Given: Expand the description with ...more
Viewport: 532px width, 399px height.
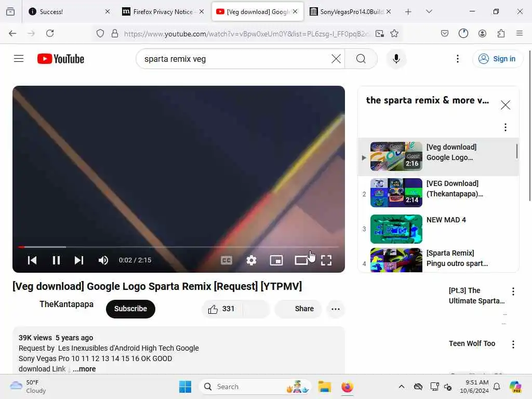Looking at the screenshot, I should 85,369.
